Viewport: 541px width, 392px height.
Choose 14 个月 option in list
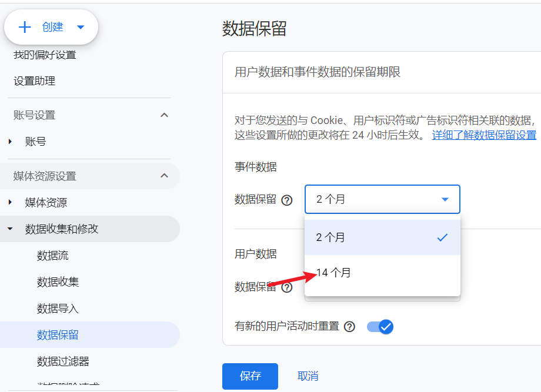click(382, 273)
